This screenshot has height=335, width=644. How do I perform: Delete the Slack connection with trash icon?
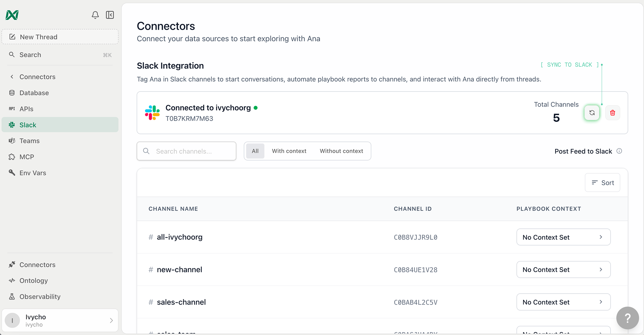click(x=613, y=113)
